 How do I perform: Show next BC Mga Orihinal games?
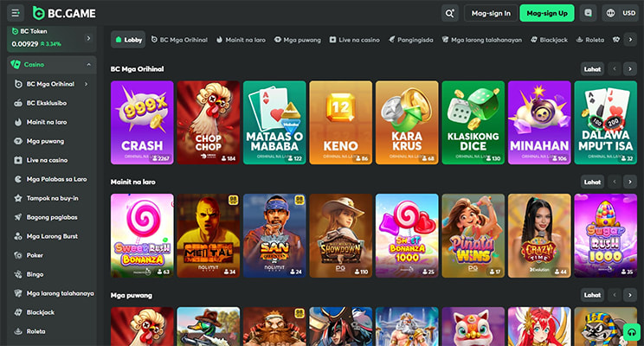click(630, 69)
